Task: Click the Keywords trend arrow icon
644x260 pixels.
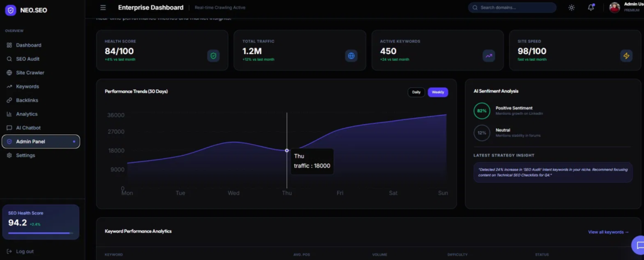Action: point(9,87)
